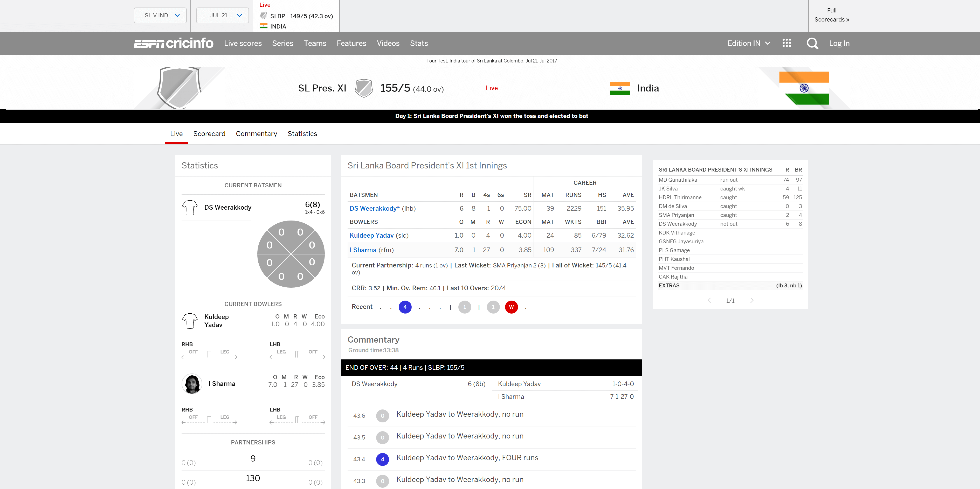
Task: Open Features menu
Action: (x=351, y=43)
